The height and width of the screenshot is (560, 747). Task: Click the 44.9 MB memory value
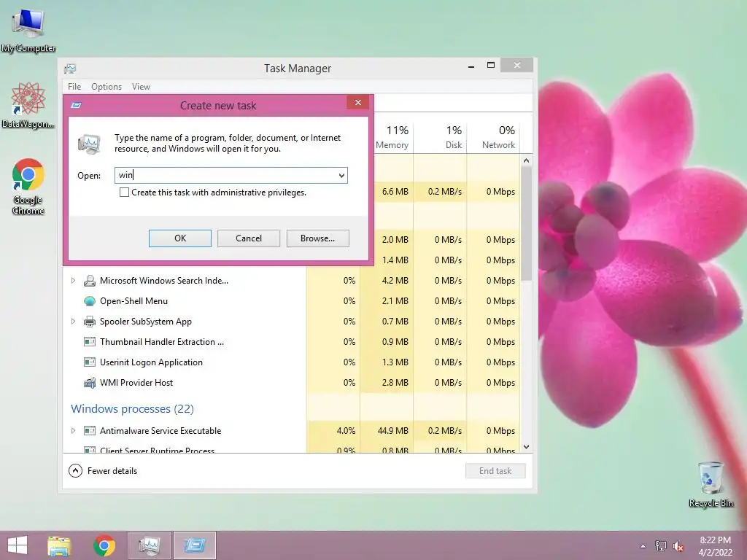point(393,431)
